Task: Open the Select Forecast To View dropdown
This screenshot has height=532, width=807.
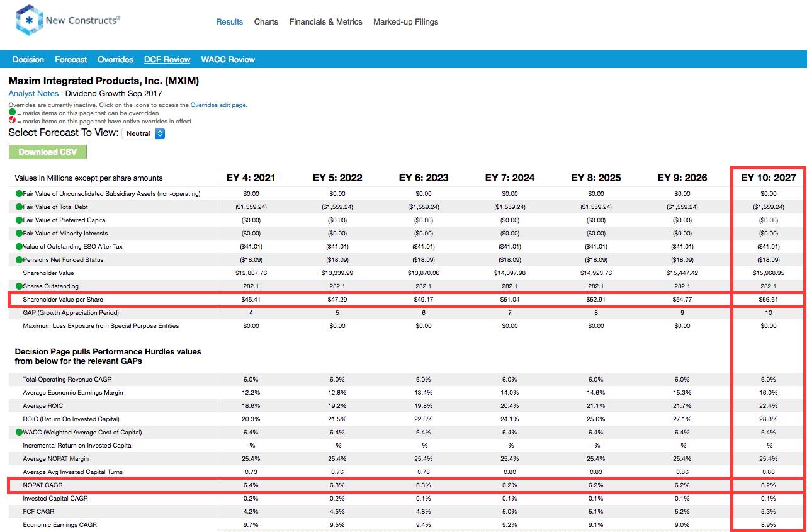Action: pyautogui.click(x=143, y=133)
